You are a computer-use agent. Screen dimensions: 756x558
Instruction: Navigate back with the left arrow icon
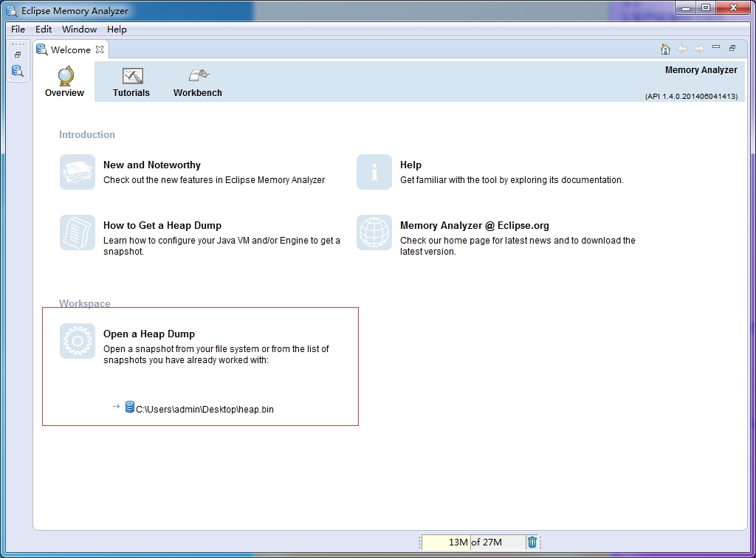682,49
